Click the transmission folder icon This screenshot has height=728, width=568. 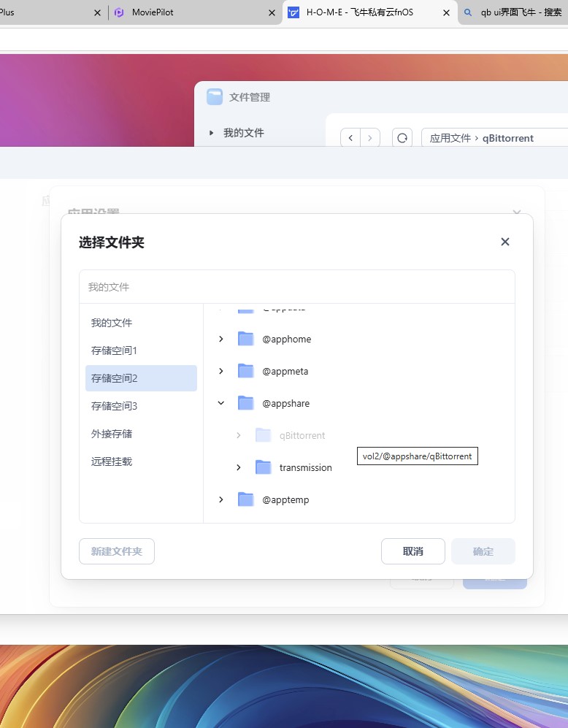coord(263,467)
